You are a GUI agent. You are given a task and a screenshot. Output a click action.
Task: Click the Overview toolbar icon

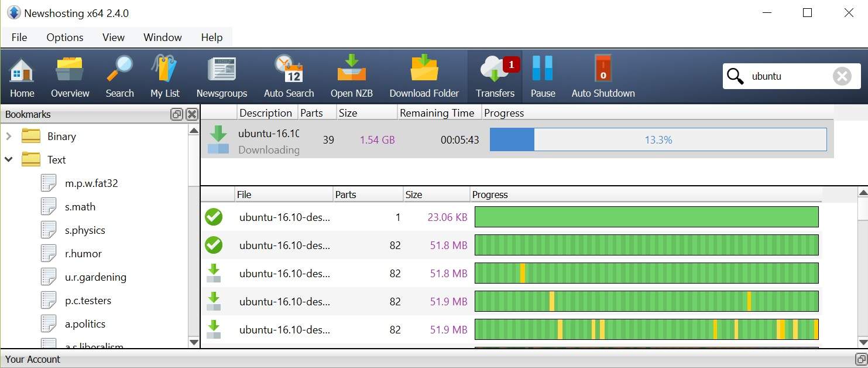click(70, 77)
